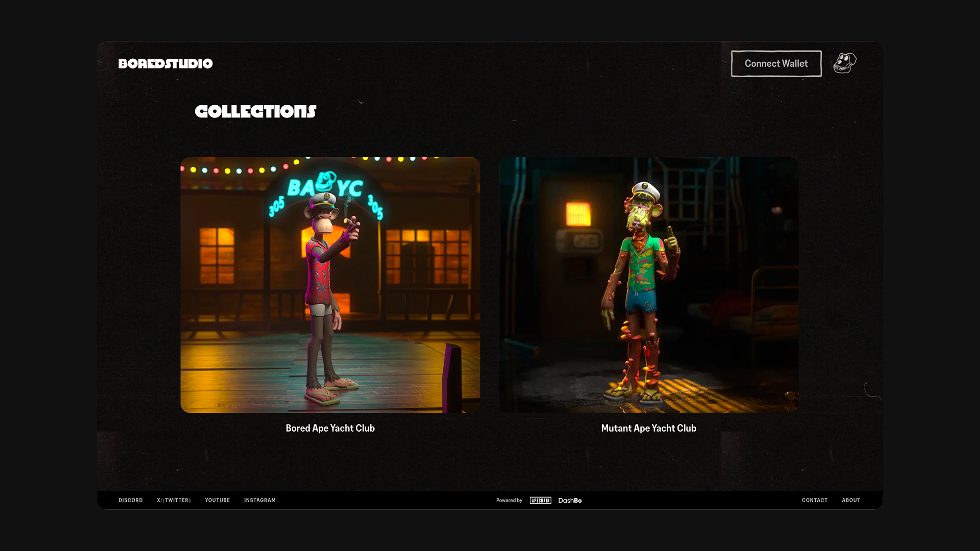Open the BoredStudio home logo
Screen dimensions: 980x551
(x=165, y=64)
